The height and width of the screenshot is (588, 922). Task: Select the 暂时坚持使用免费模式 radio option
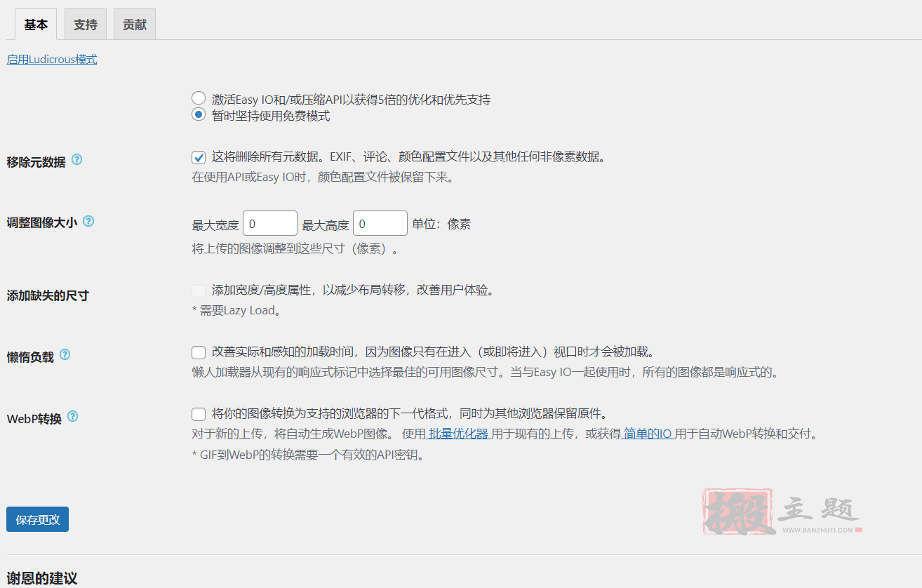199,115
